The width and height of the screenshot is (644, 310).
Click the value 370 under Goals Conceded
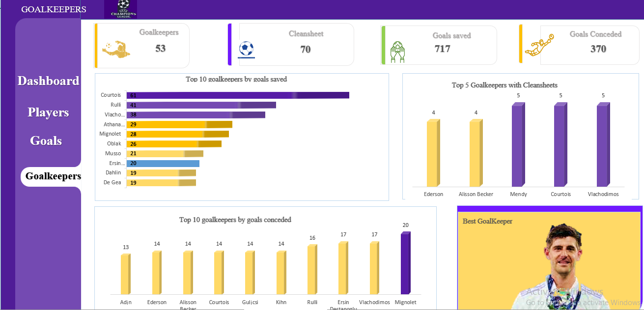tap(598, 49)
